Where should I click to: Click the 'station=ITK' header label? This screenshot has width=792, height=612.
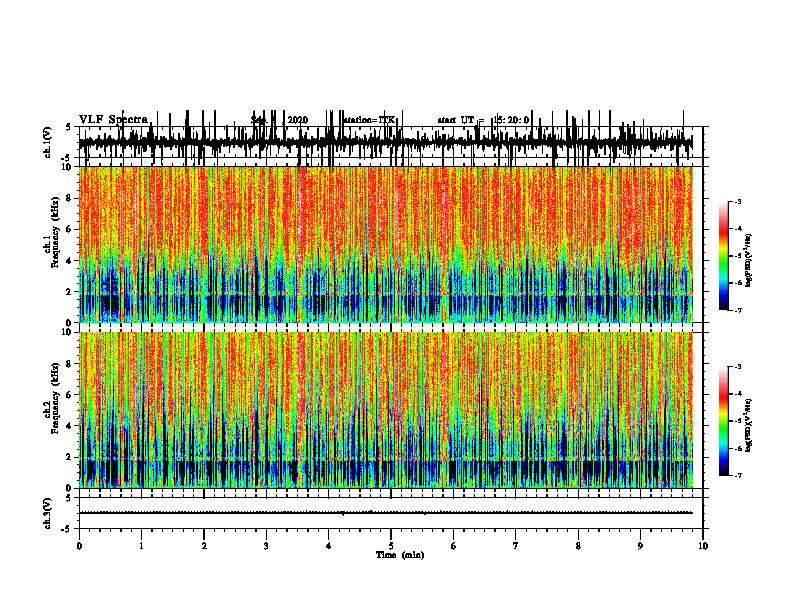(370, 120)
